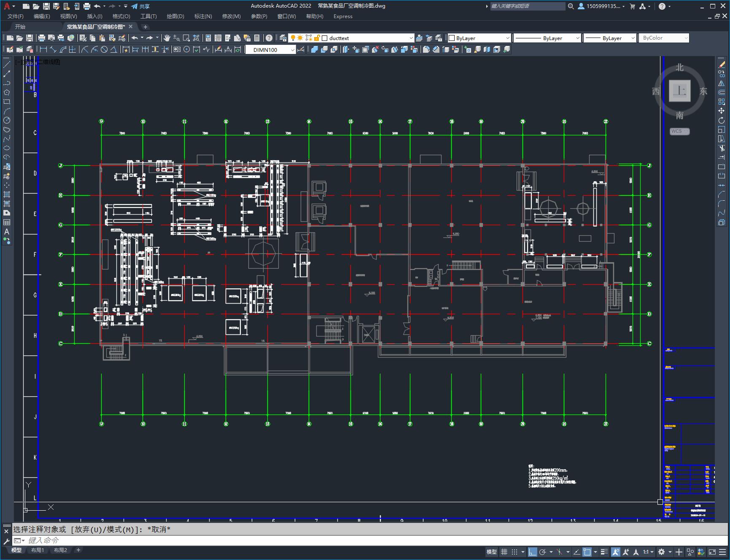Expand the ducttext layer dropdown
The image size is (730, 560).
[x=411, y=38]
